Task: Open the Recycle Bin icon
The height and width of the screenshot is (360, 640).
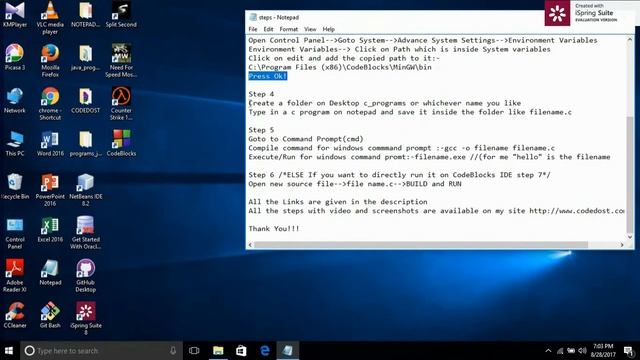Action: point(15,186)
